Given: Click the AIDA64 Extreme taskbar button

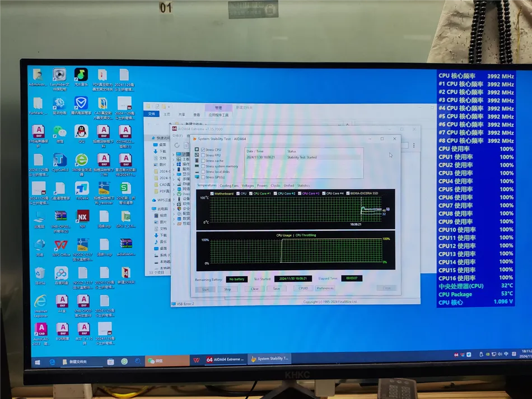Looking at the screenshot, I should (225, 359).
